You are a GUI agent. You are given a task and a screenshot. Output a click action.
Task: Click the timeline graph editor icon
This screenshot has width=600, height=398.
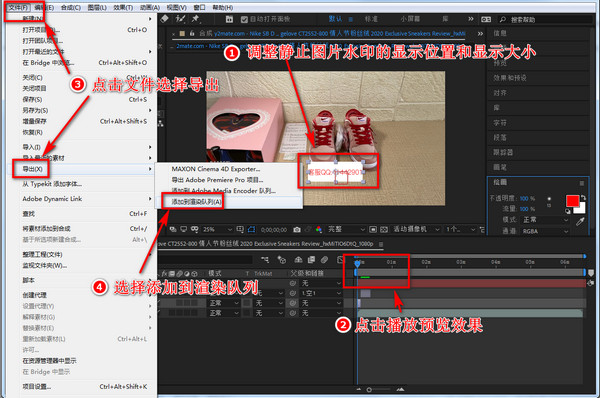click(x=340, y=260)
